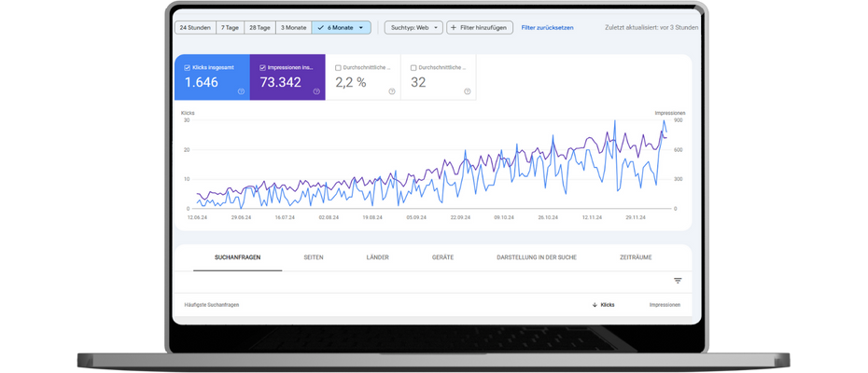868x373 pixels.
Task: Toggle Klicks insgesamt checkbox
Action: 188,67
